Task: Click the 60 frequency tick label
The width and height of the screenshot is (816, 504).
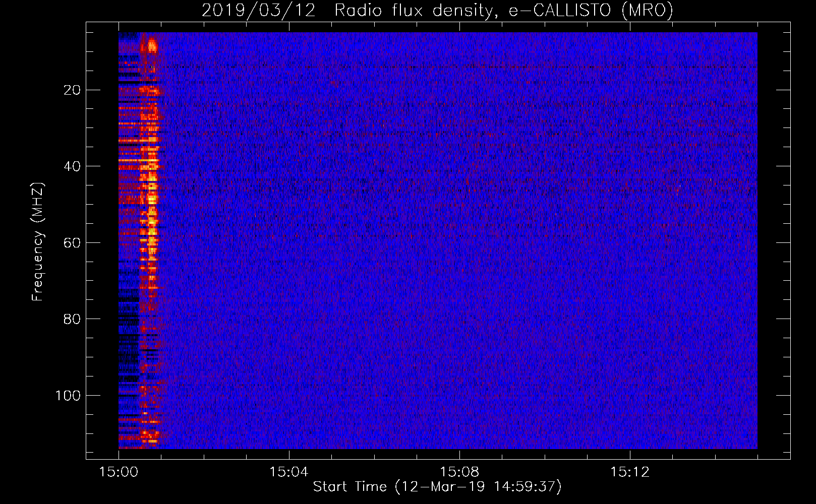Action: click(x=72, y=243)
